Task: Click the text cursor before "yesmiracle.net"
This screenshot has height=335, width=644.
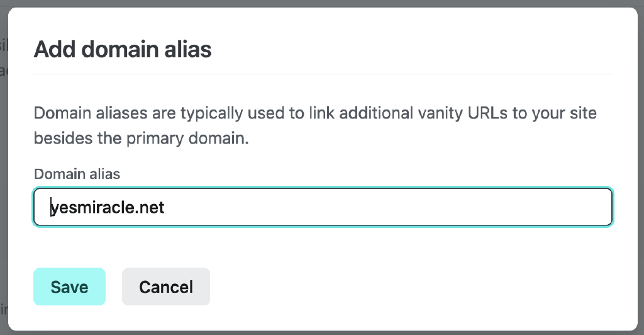Action: [52, 207]
